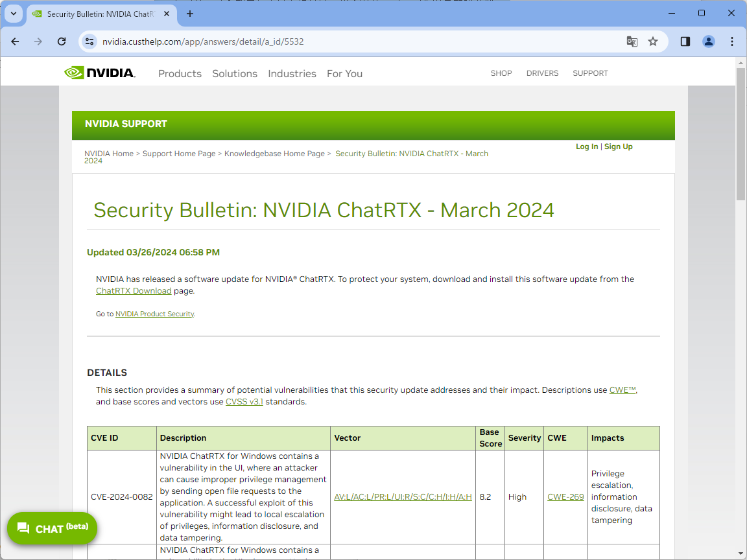Click the browser Forward arrow
The height and width of the screenshot is (560, 747).
click(x=38, y=41)
